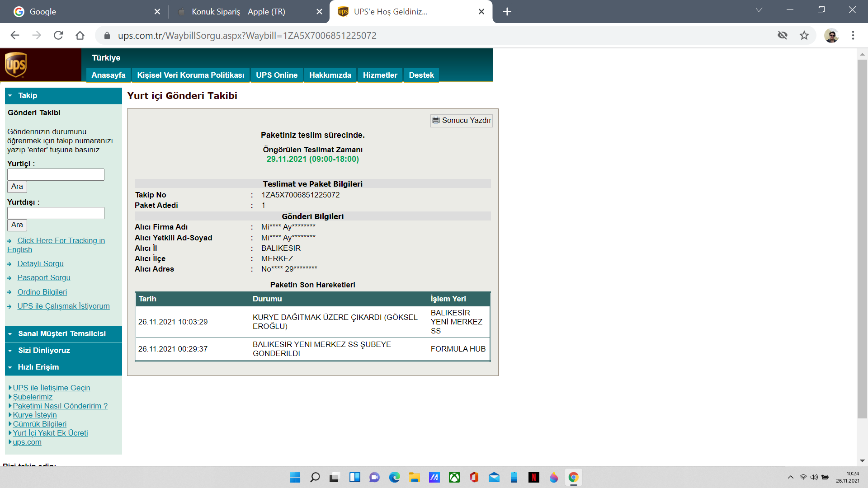Image resolution: width=868 pixels, height=488 pixels.
Task: Open Microsoft Edge from the taskbar
Action: (395, 478)
